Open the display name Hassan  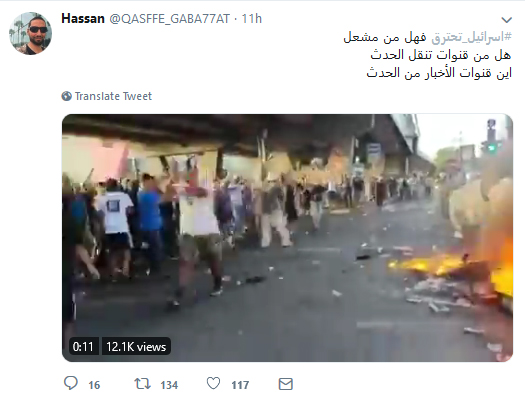[83, 19]
